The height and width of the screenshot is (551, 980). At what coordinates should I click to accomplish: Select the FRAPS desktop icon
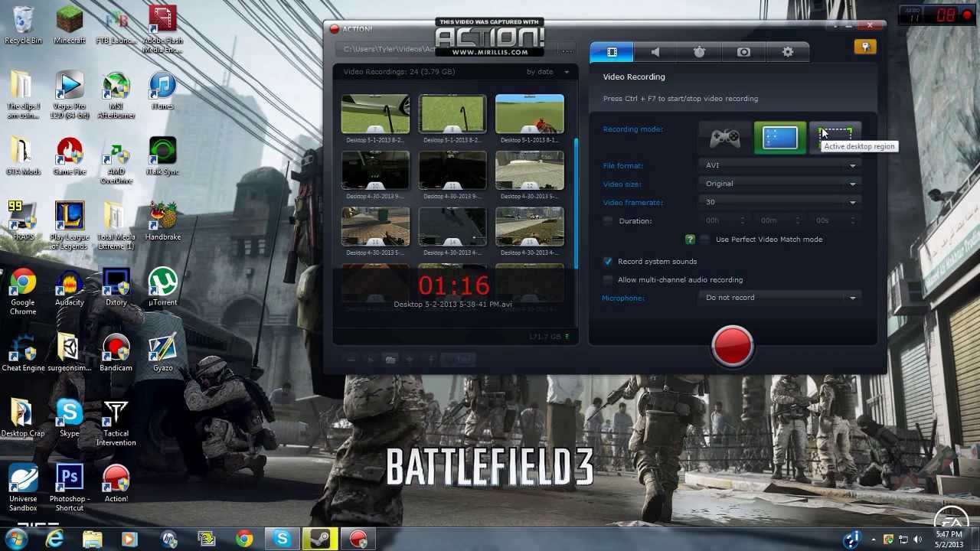[x=23, y=222]
